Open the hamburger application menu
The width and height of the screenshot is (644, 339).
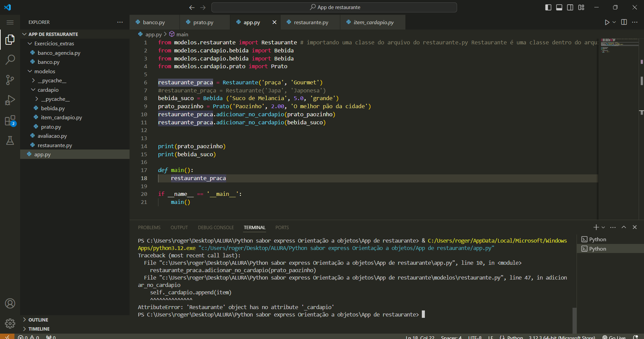click(x=10, y=23)
